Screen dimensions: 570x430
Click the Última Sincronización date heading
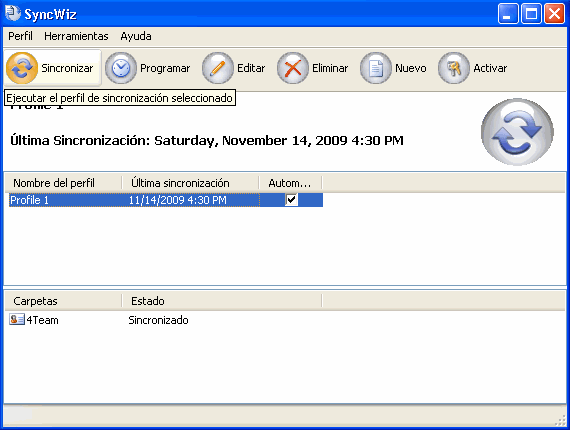[207, 141]
